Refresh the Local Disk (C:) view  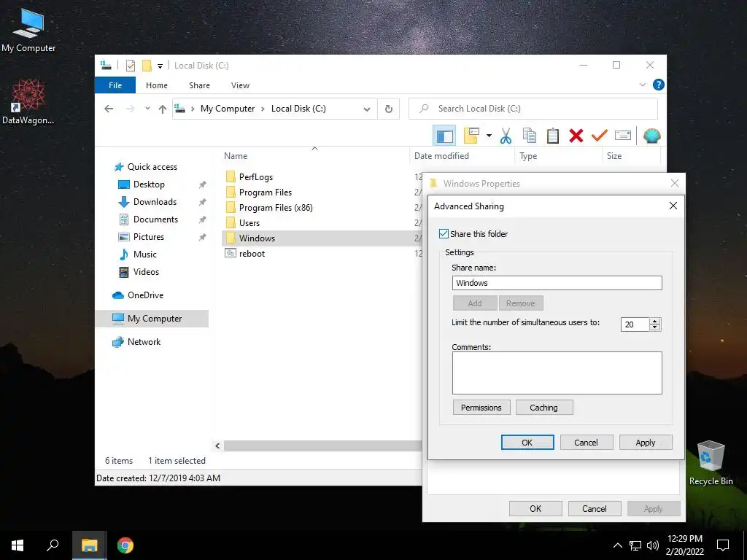tap(389, 109)
